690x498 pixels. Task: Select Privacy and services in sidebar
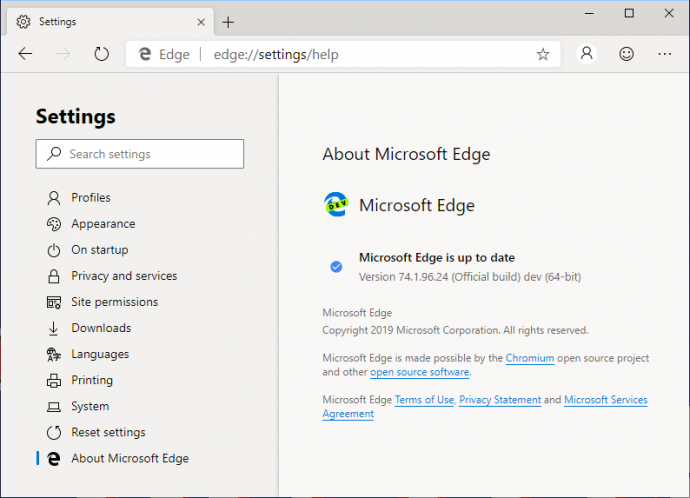point(123,276)
